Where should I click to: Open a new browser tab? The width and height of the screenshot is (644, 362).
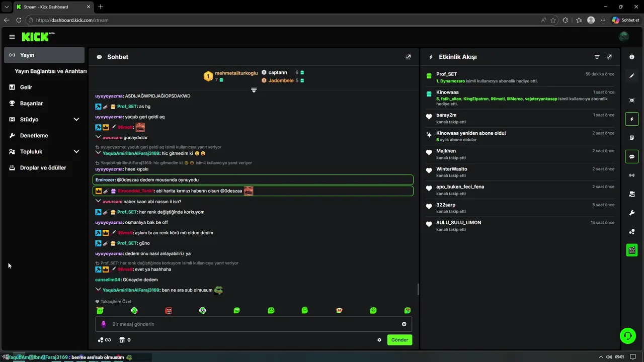[x=101, y=7]
